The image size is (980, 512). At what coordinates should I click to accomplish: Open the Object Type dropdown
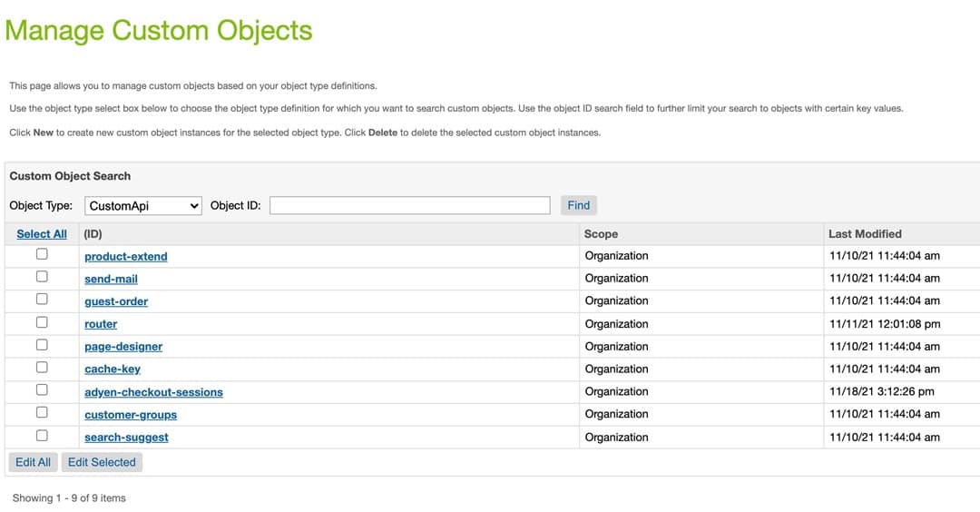143,206
